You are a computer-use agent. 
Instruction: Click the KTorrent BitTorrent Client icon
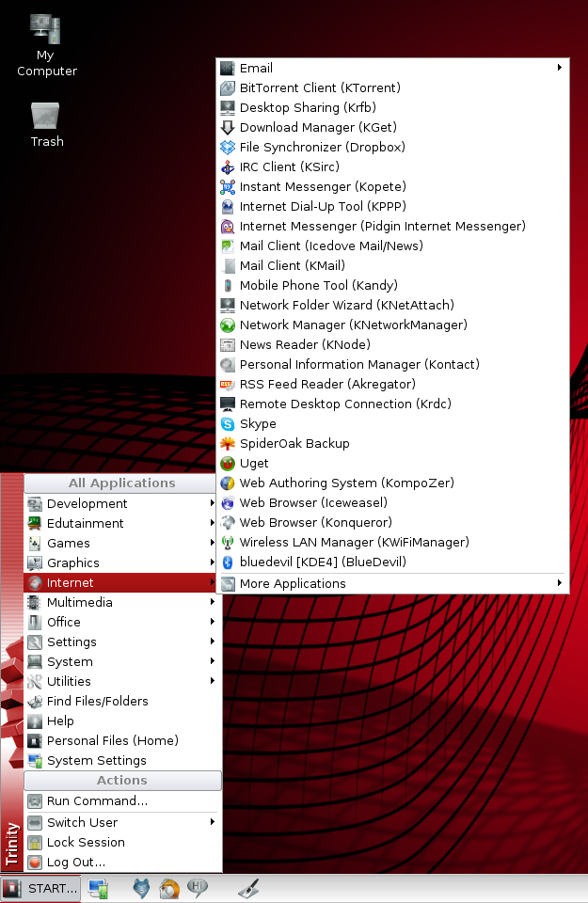[x=228, y=88]
